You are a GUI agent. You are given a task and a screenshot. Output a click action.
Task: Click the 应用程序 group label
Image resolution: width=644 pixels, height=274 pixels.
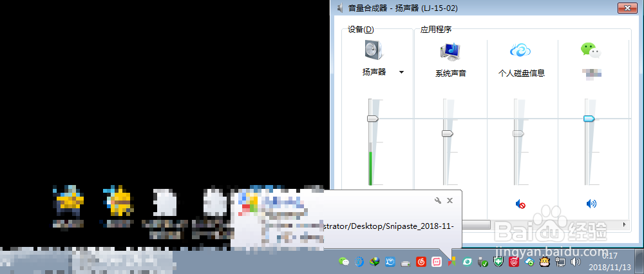436,29
